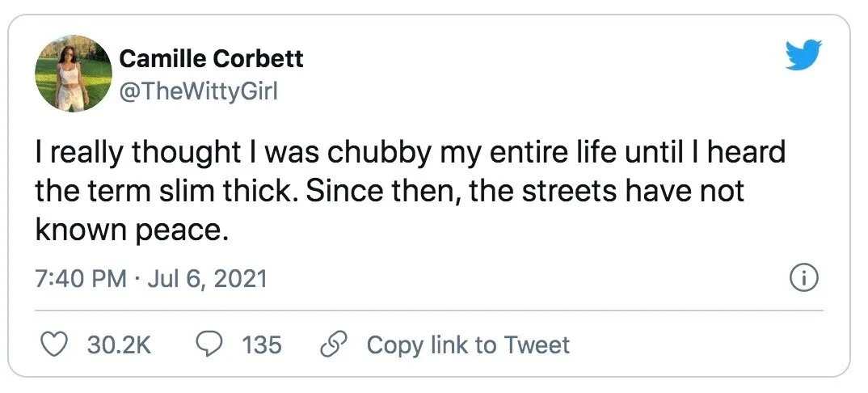The height and width of the screenshot is (393, 868).
Task: Click the tweet line ending "streets have not"
Action: pyautogui.click(x=388, y=192)
